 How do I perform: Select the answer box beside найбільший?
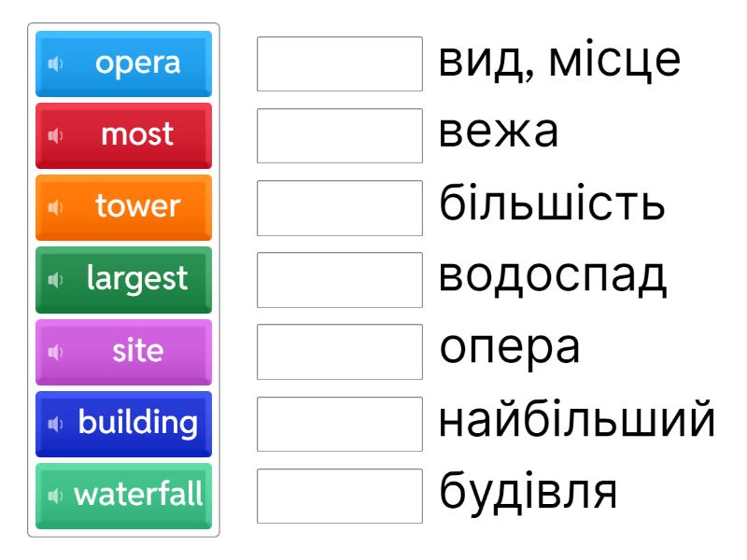coord(340,423)
